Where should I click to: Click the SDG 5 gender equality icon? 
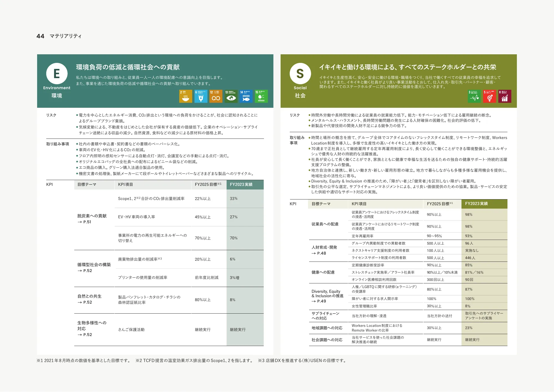pos(489,96)
